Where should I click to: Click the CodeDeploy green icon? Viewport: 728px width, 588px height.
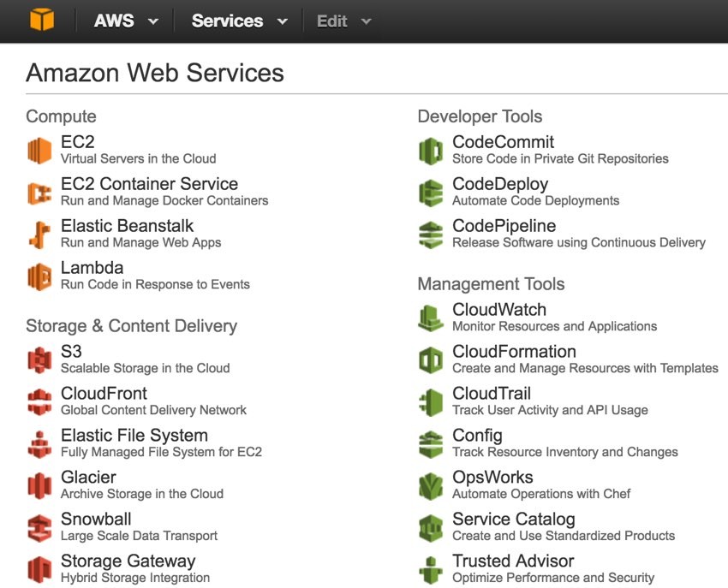tap(431, 193)
